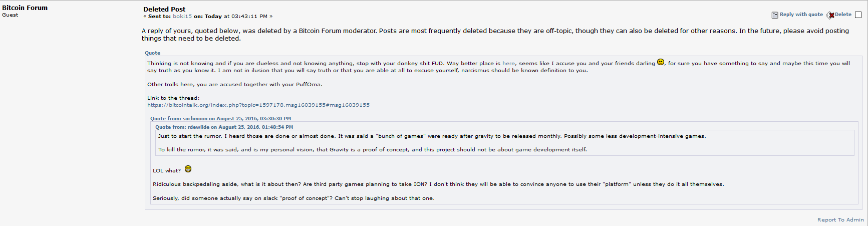Viewport: 868px width, 226px height.
Task: Open recipient profile 'boki15'
Action: click(x=182, y=17)
